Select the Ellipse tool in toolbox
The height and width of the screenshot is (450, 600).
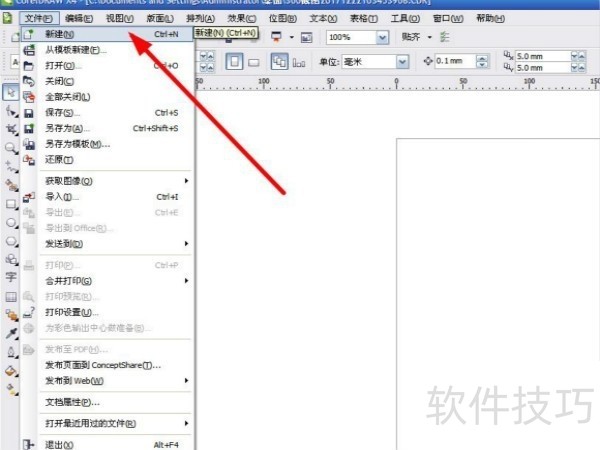pos(10,221)
